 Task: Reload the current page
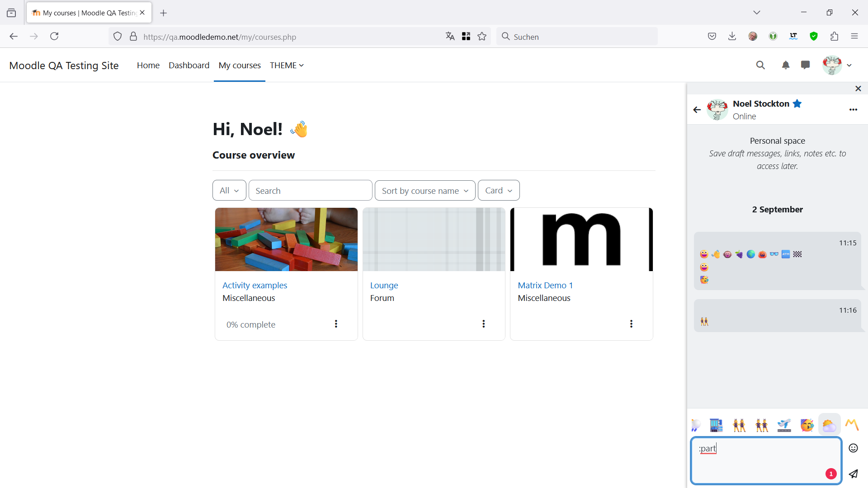click(54, 37)
